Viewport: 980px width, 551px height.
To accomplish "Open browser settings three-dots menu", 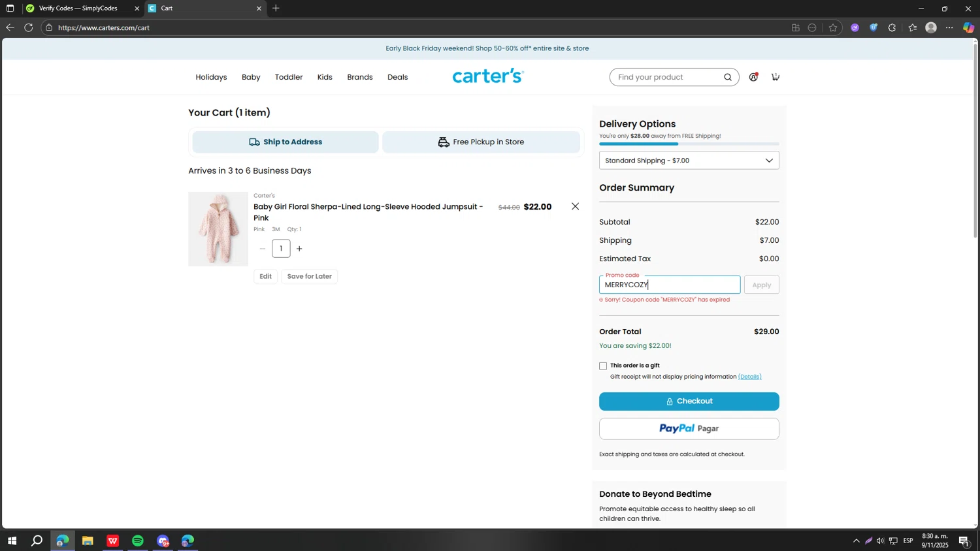I will pos(949,27).
